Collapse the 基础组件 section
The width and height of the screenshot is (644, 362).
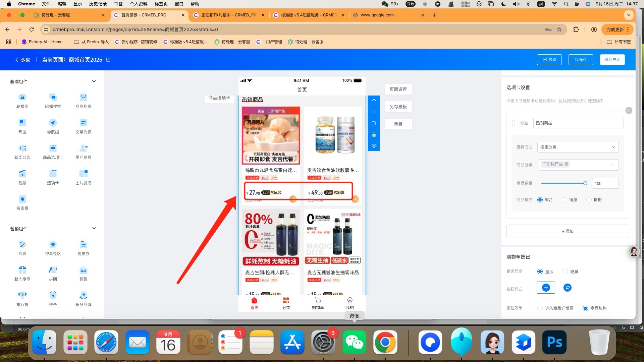[x=94, y=81]
